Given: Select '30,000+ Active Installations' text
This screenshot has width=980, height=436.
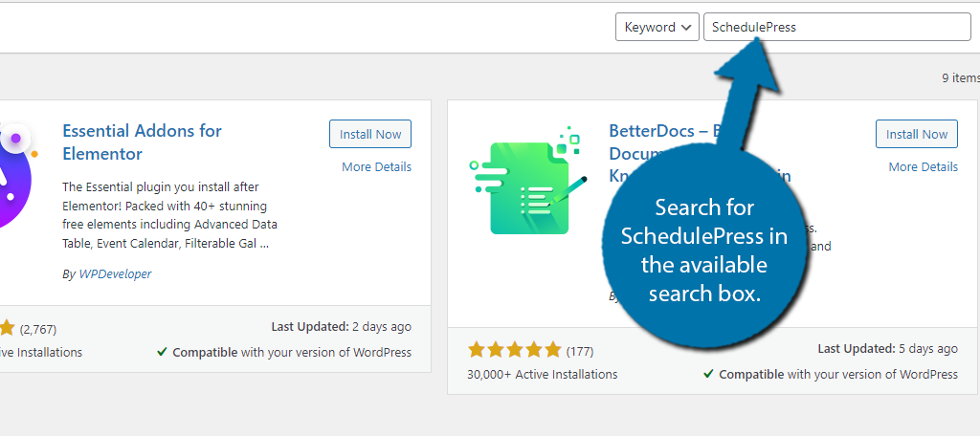Looking at the screenshot, I should [x=542, y=374].
